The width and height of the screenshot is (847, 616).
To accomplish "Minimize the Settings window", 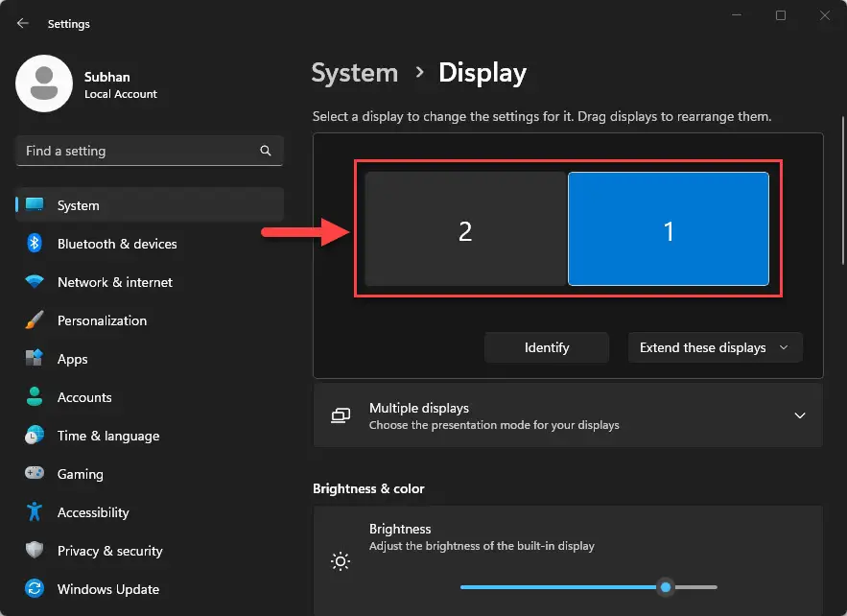I will point(737,15).
